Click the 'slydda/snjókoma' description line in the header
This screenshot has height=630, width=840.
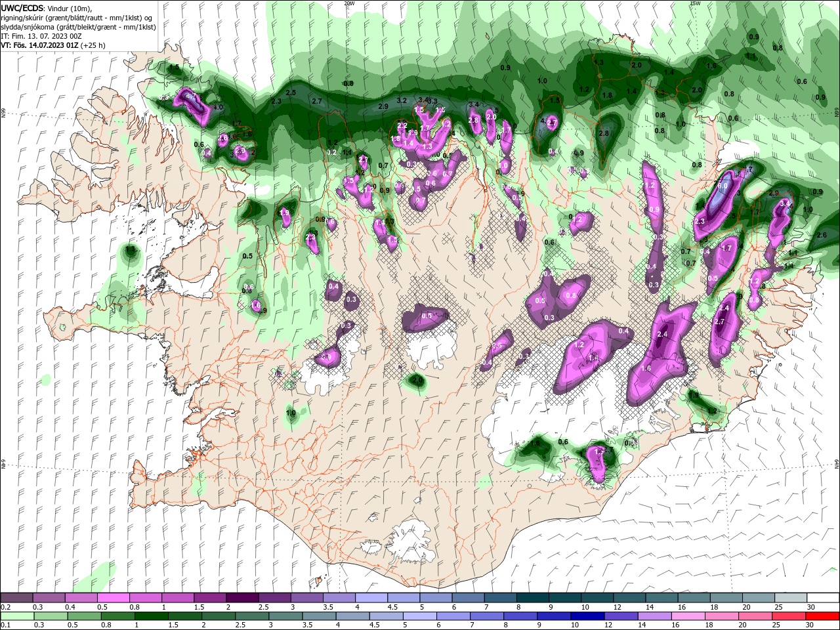click(x=77, y=26)
